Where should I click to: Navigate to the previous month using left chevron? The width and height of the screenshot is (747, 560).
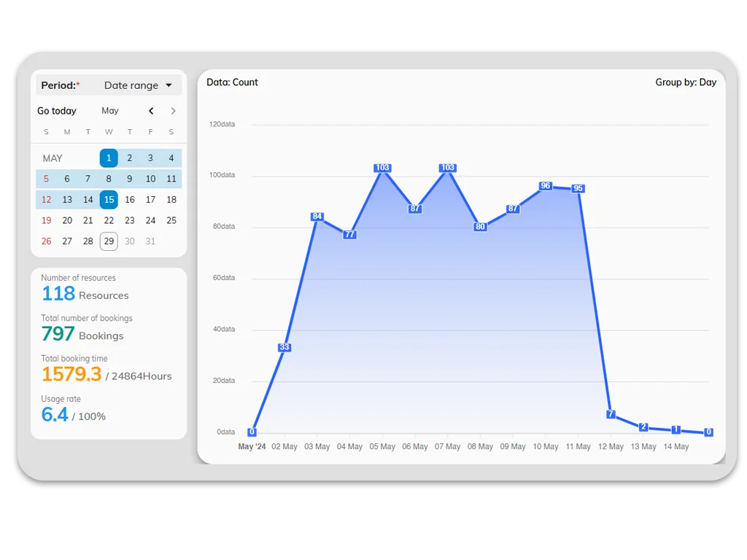pyautogui.click(x=151, y=111)
